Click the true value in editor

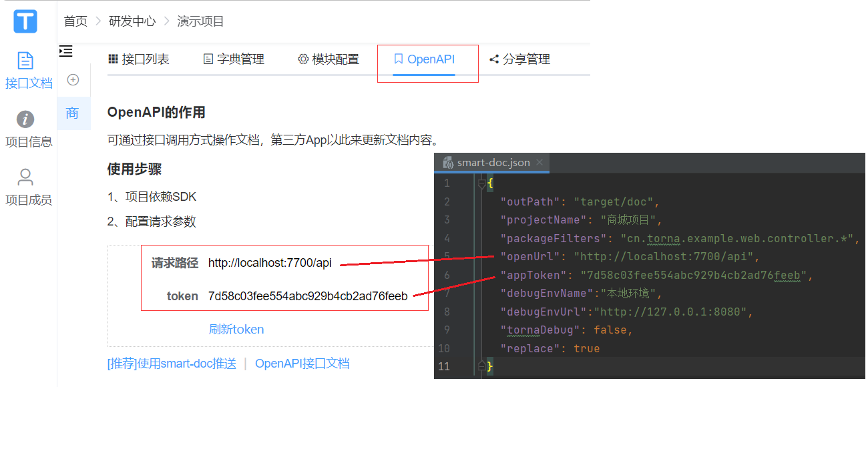tap(587, 348)
